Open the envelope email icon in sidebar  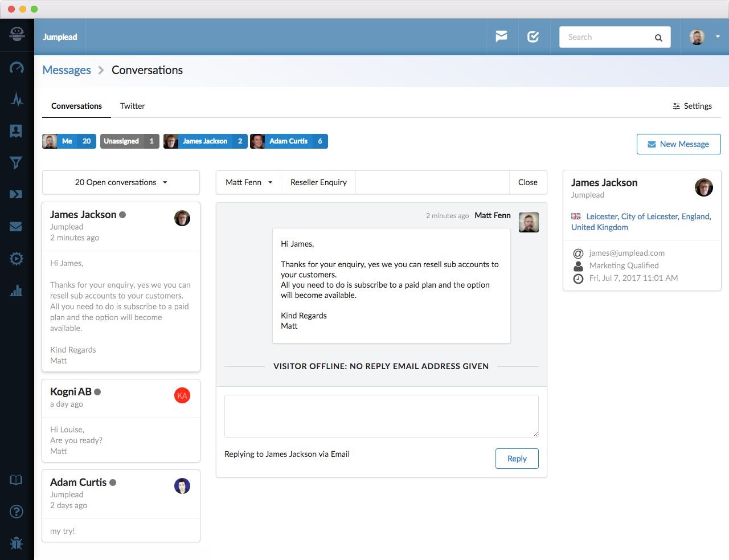[x=17, y=226]
